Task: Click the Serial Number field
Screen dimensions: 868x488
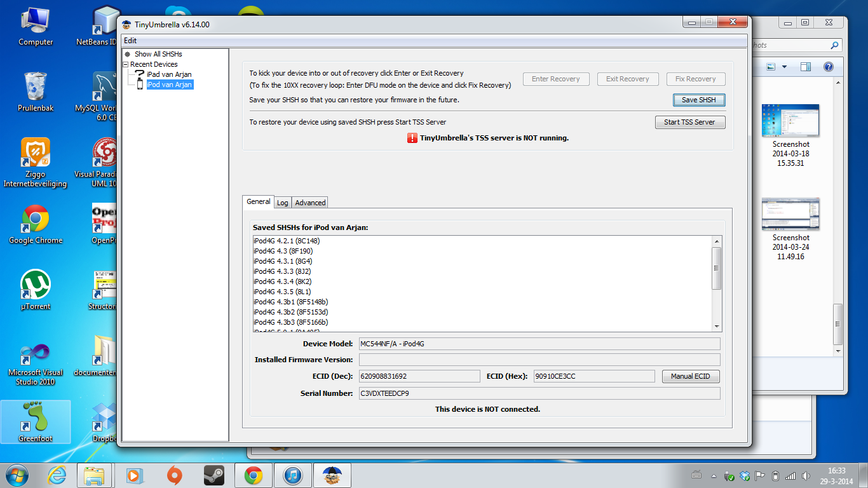Action: pyautogui.click(x=539, y=393)
